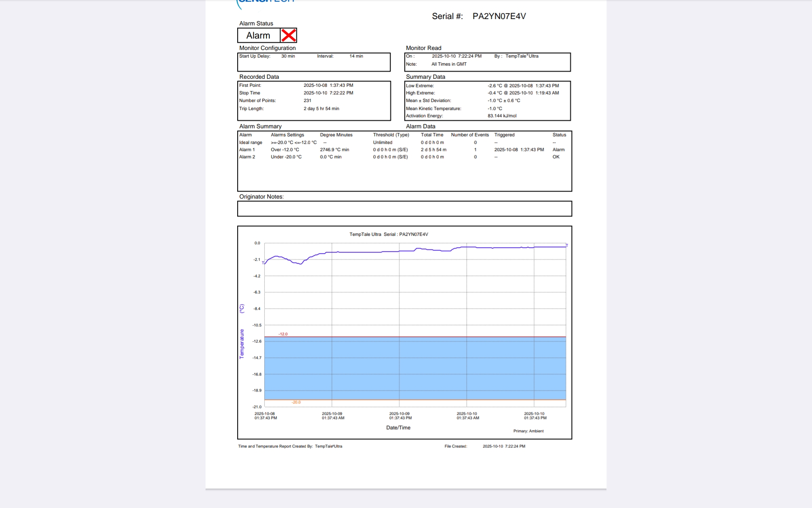The height and width of the screenshot is (508, 812).
Task: Click the red X alarm status icon
Action: click(x=288, y=36)
